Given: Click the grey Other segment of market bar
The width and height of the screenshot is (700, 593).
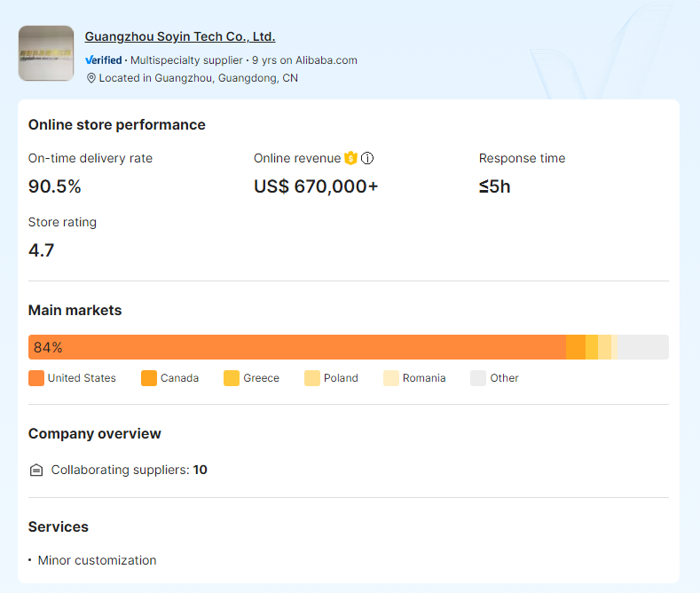Looking at the screenshot, I should coord(643,347).
